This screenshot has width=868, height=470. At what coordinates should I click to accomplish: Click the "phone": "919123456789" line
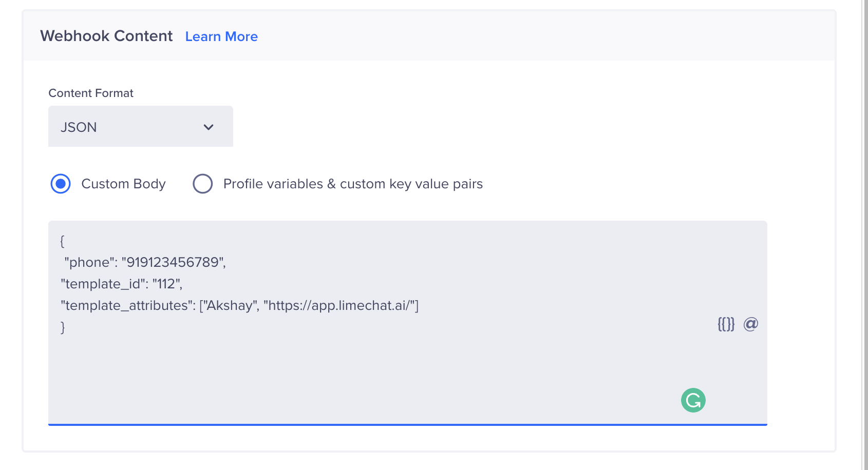pos(145,262)
